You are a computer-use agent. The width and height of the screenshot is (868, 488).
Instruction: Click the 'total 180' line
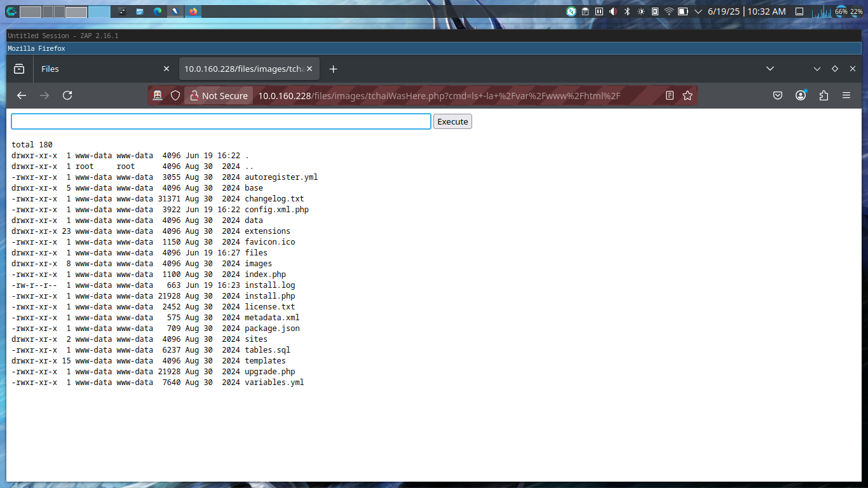(x=32, y=145)
